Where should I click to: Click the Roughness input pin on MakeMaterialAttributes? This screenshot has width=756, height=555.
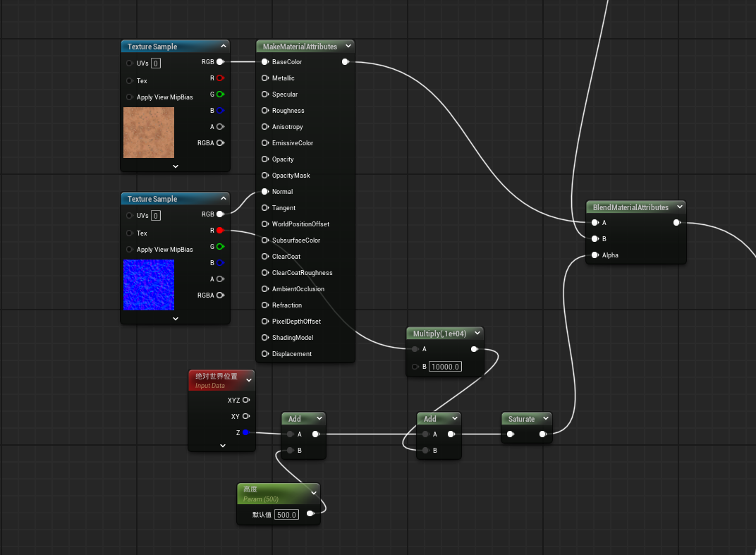[x=265, y=111]
